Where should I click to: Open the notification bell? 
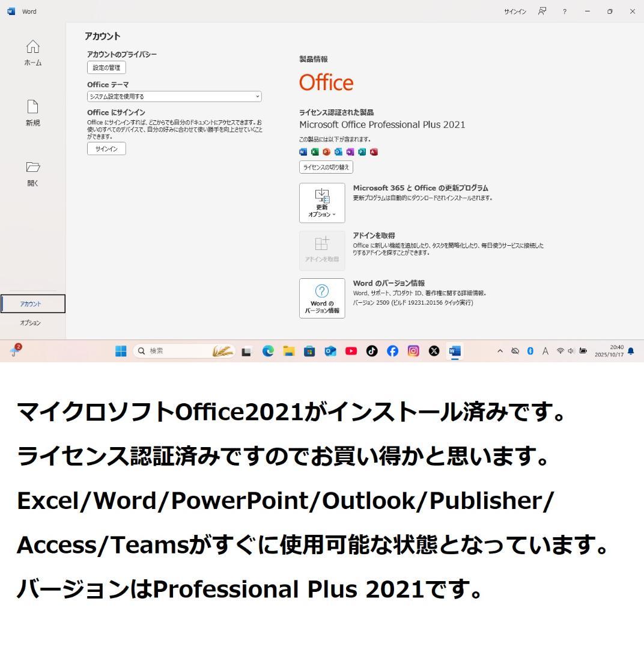click(x=631, y=351)
